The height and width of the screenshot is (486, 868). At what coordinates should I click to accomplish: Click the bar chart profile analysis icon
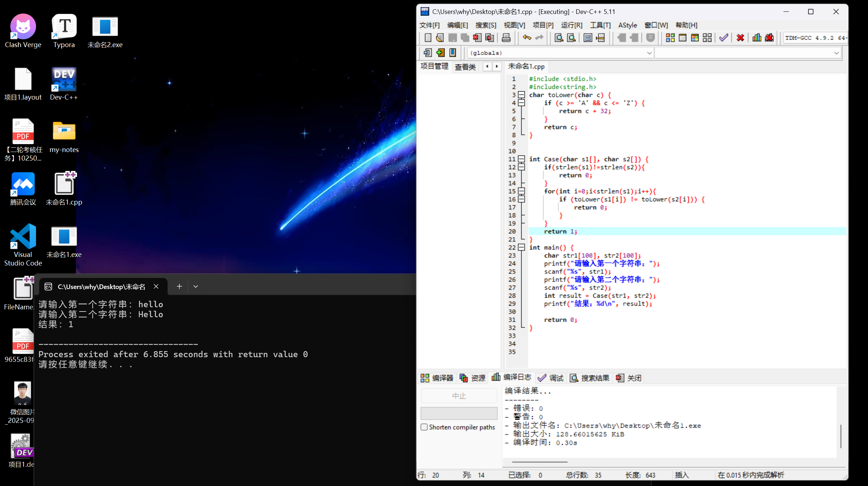(x=756, y=38)
